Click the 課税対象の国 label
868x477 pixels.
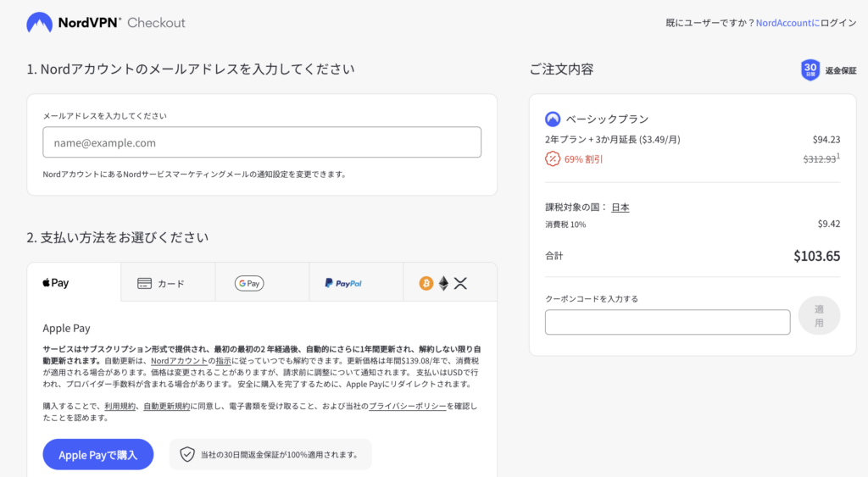click(576, 207)
